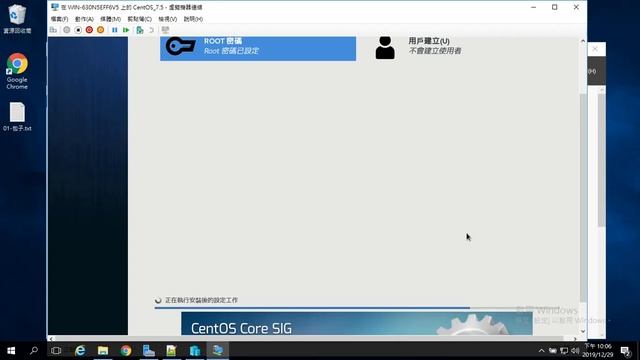Open the Windows Start menu
This screenshot has width=640, height=360.
11,351
